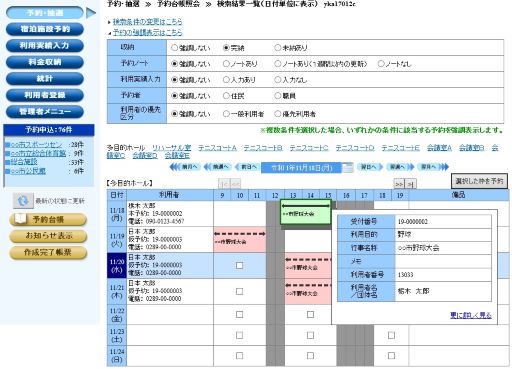Open the 予約台帳 book button

(x=48, y=219)
